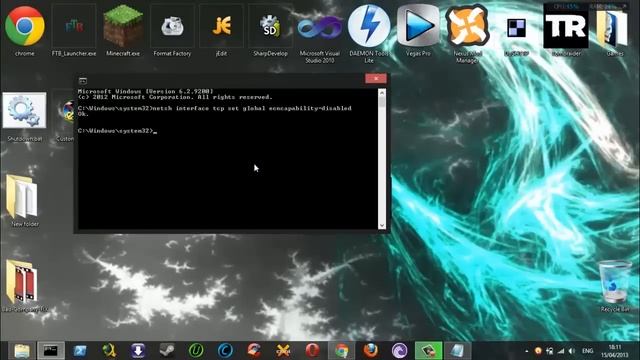Open the checkered square desktop icon

click(x=516, y=28)
